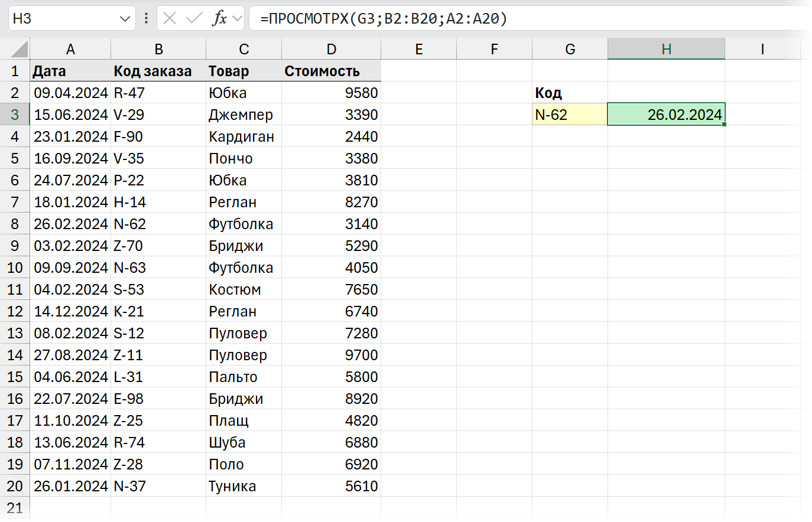Open the insert function fx dialog
The image size is (812, 522).
(x=219, y=18)
